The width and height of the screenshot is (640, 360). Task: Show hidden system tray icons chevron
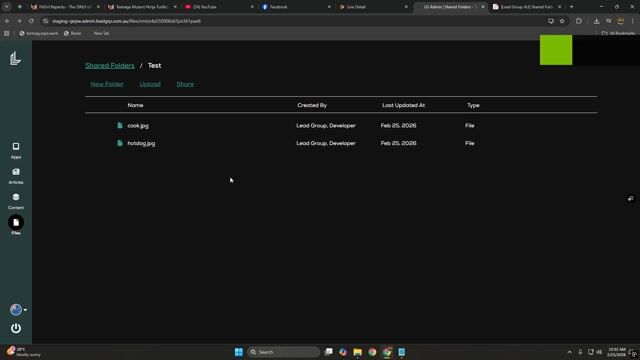click(x=569, y=352)
